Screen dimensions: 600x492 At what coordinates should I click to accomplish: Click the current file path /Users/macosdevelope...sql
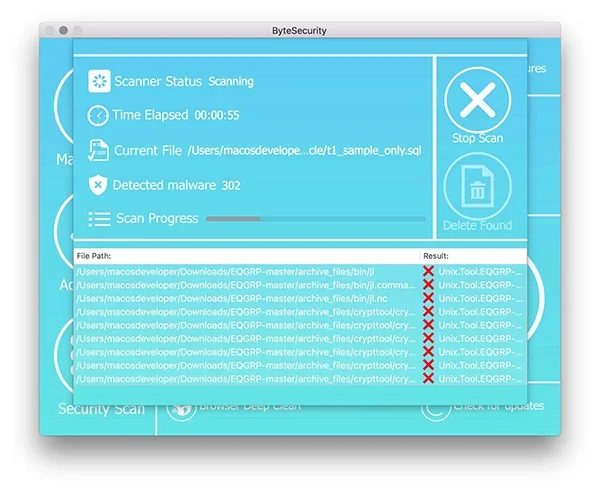click(x=304, y=151)
